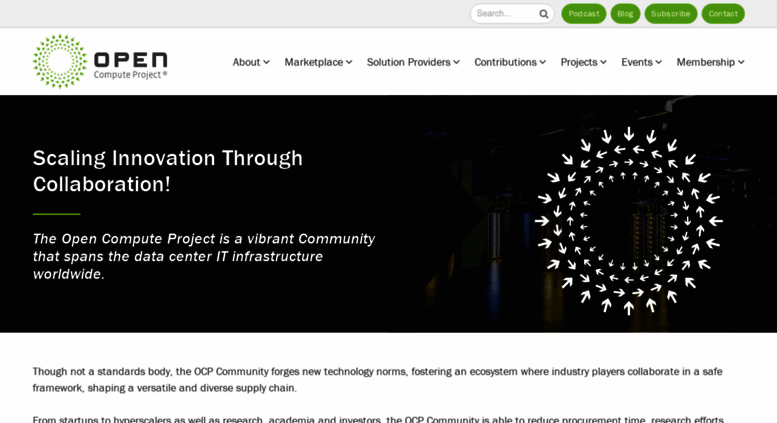
Task: Click the white arrows circle graphic
Action: tap(628, 221)
